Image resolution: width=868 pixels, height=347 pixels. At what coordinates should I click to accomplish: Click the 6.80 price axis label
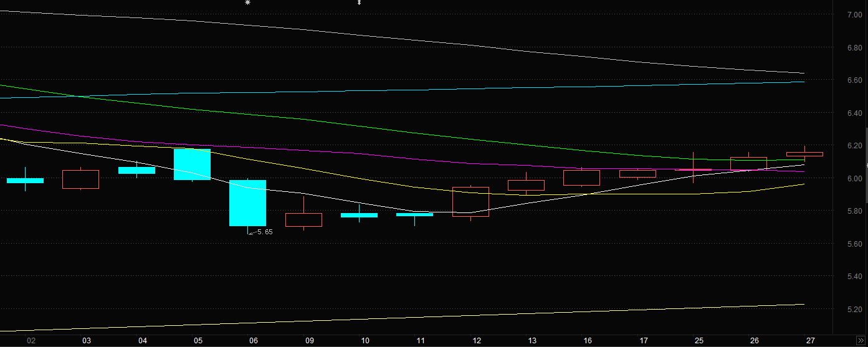[854, 47]
